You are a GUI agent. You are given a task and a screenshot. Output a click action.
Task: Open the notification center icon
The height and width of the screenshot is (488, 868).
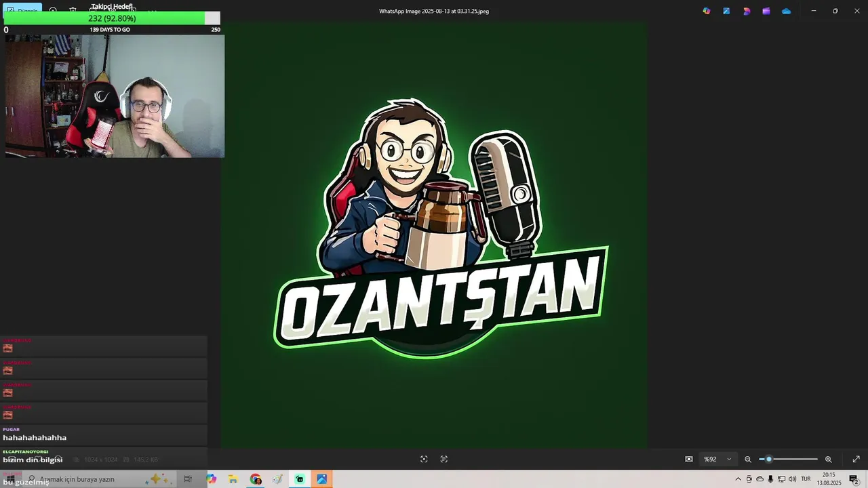coord(854,479)
